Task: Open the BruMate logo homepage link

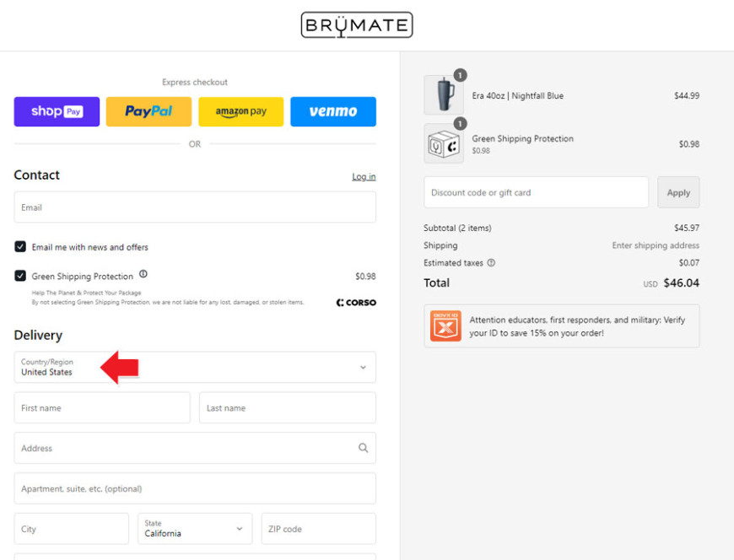Action: pyautogui.click(x=357, y=24)
